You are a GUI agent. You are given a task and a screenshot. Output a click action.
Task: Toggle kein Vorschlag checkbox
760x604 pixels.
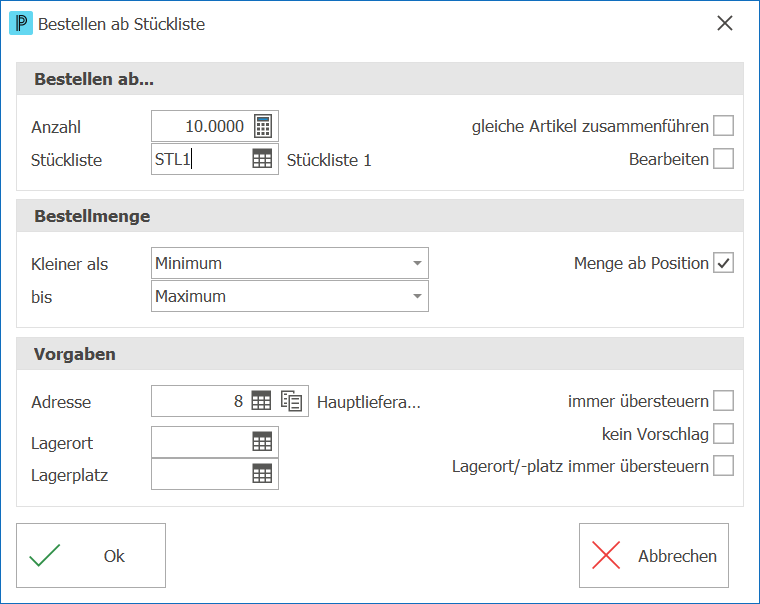tap(723, 434)
